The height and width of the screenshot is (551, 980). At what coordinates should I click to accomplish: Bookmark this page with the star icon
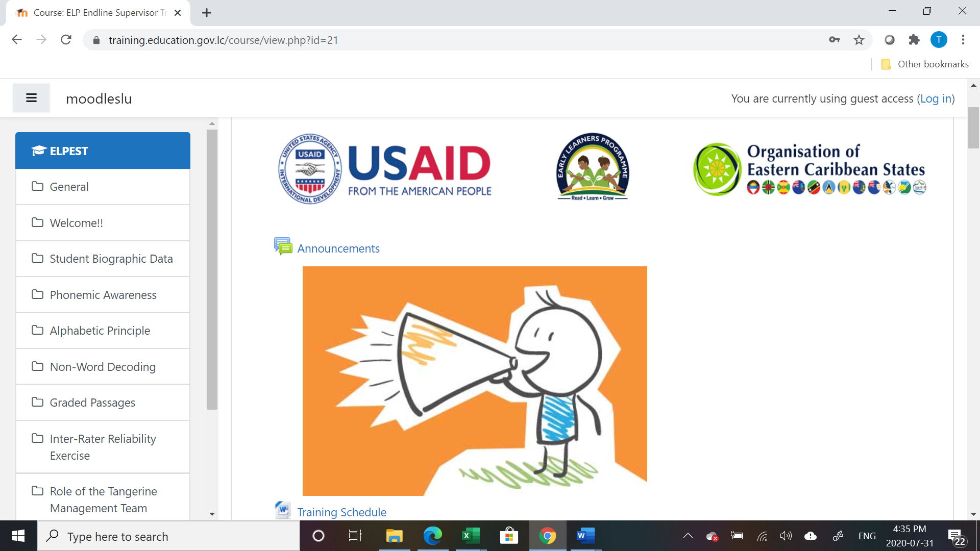[859, 40]
